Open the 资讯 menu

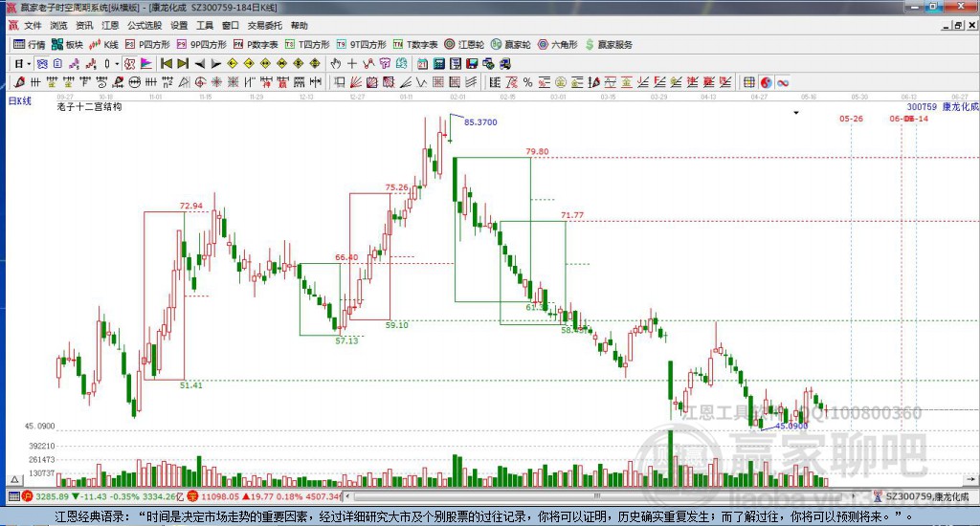84,26
